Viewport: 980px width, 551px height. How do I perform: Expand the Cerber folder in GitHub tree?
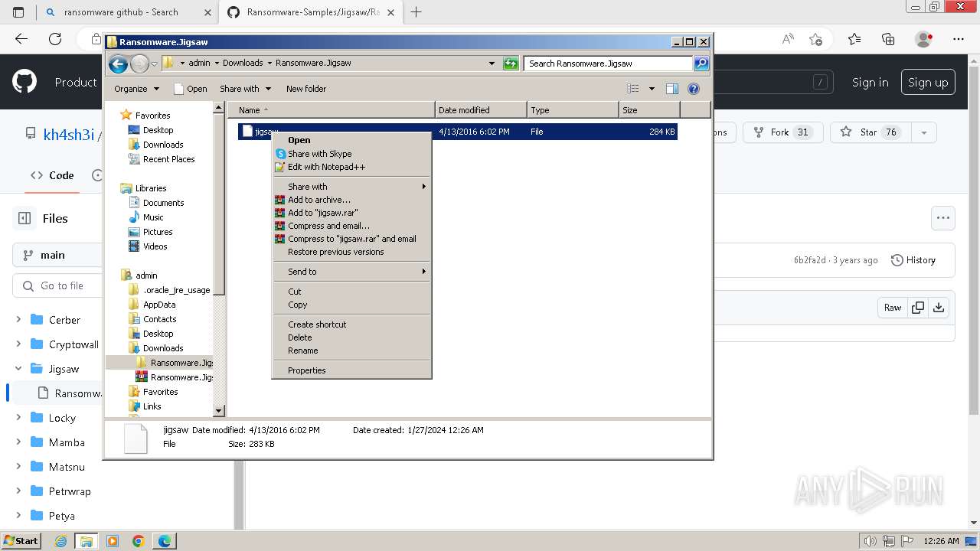pyautogui.click(x=18, y=320)
